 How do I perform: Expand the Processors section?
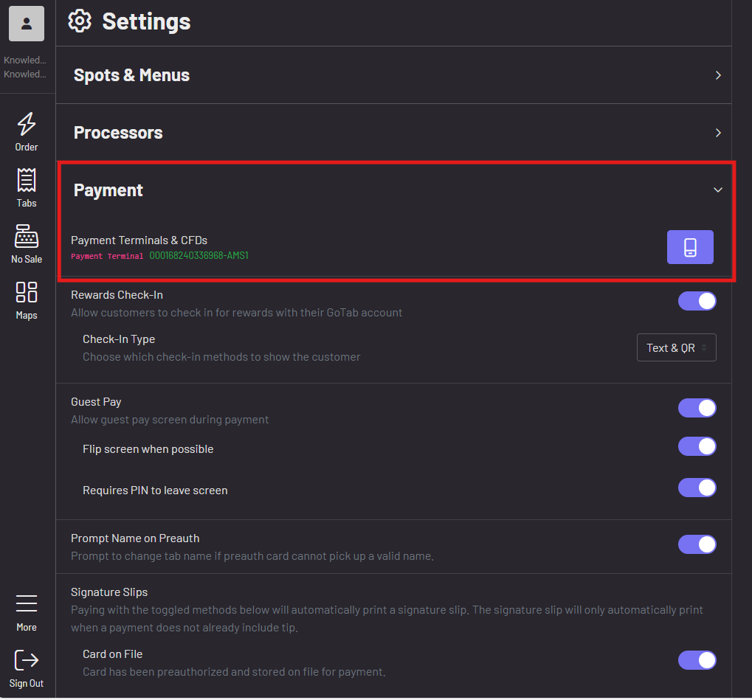[393, 133]
